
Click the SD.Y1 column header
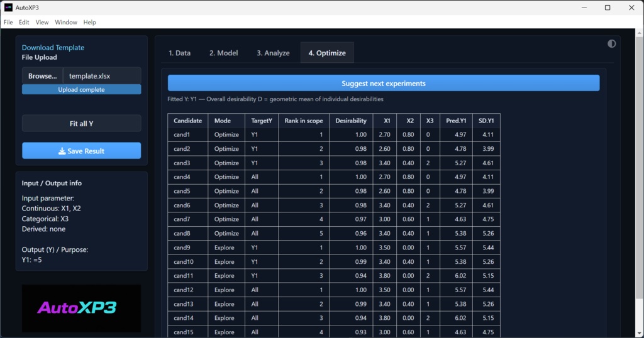[x=486, y=121]
